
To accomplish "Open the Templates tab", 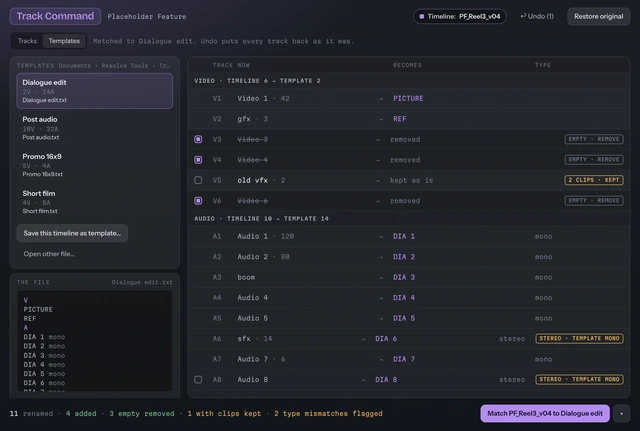I will [x=64, y=41].
